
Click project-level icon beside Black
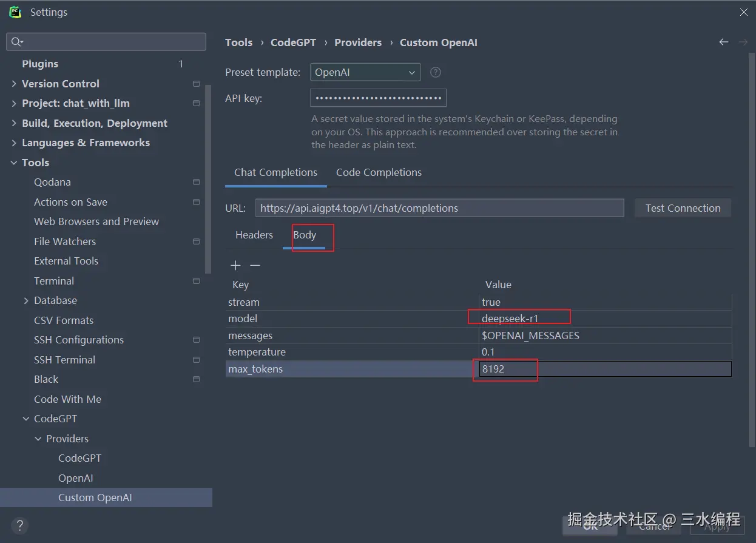coord(196,379)
